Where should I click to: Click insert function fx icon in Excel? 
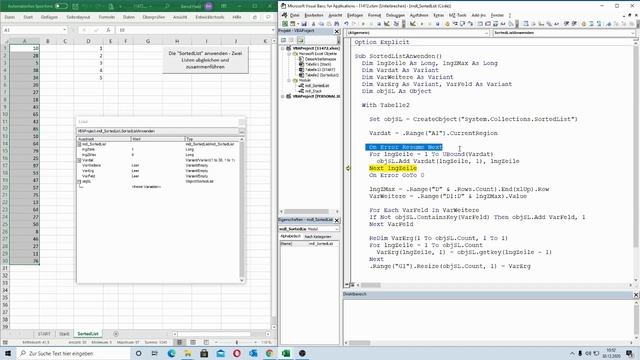[108, 30]
